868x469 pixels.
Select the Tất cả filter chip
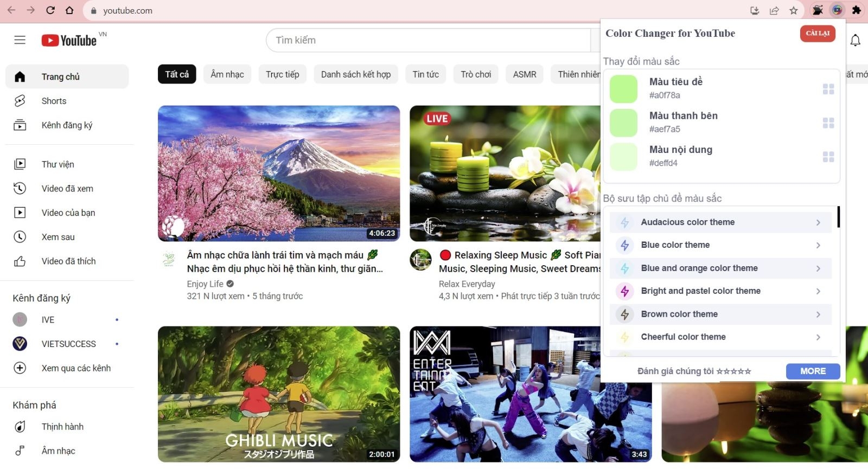point(177,74)
